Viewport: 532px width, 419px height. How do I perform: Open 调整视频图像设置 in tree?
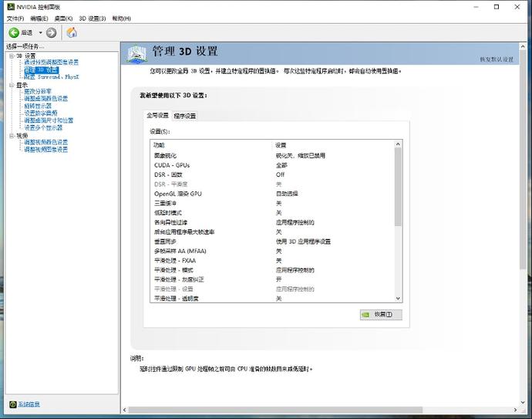pos(45,150)
